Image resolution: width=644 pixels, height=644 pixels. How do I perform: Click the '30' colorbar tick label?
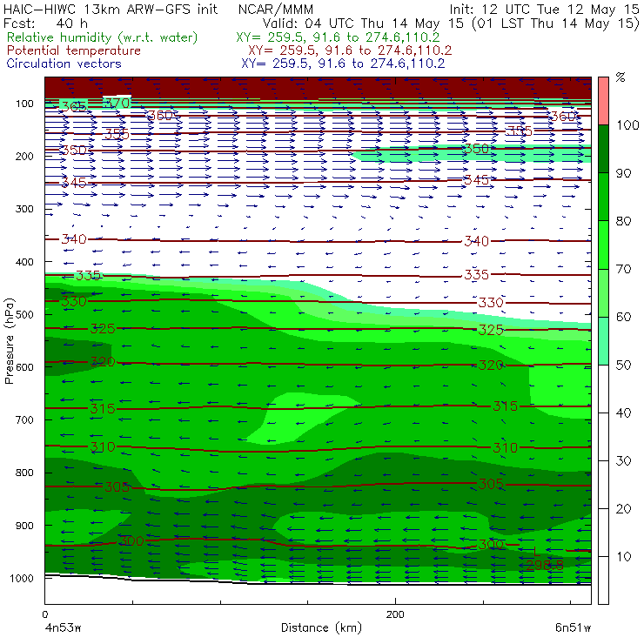coord(623,461)
